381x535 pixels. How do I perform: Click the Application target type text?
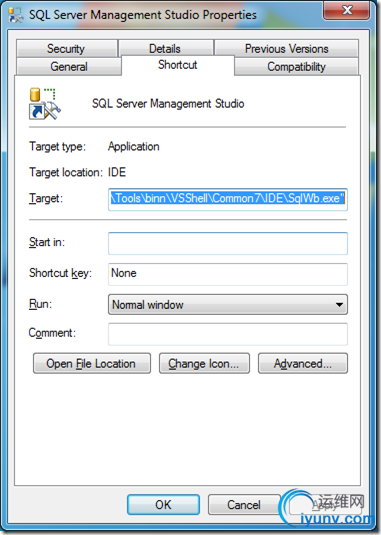point(134,147)
